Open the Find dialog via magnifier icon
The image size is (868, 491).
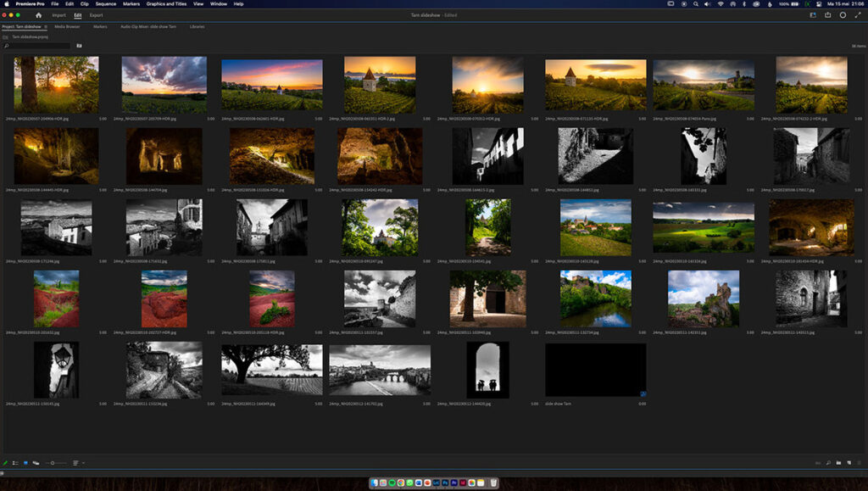click(828, 462)
